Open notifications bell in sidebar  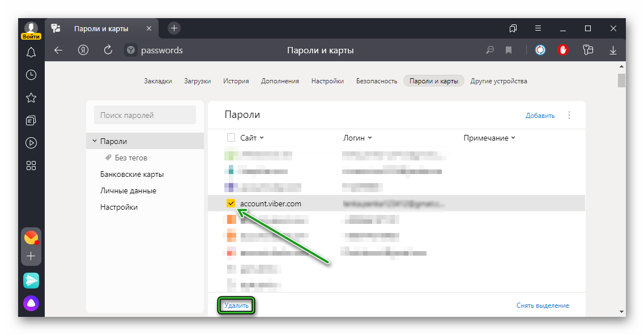click(31, 53)
